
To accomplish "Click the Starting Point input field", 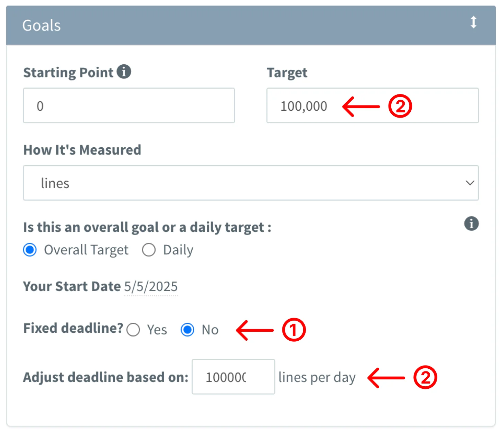I will click(129, 106).
